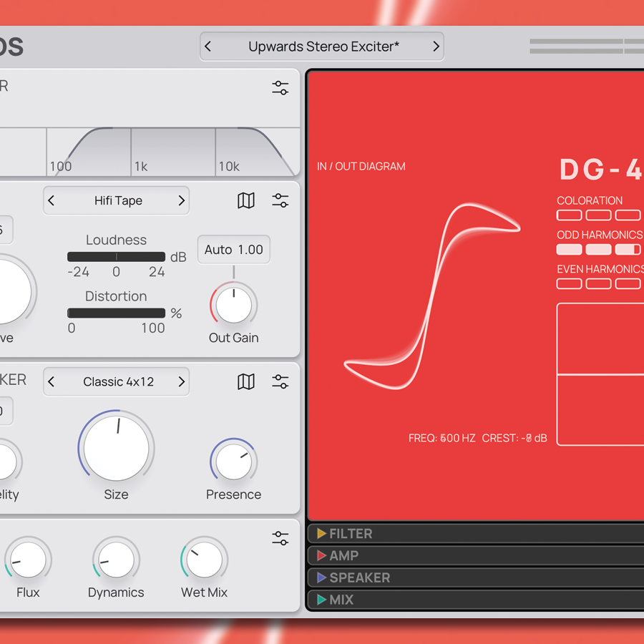Click the IN / OUT DIAGRAM label
644x644 pixels.
(x=361, y=166)
